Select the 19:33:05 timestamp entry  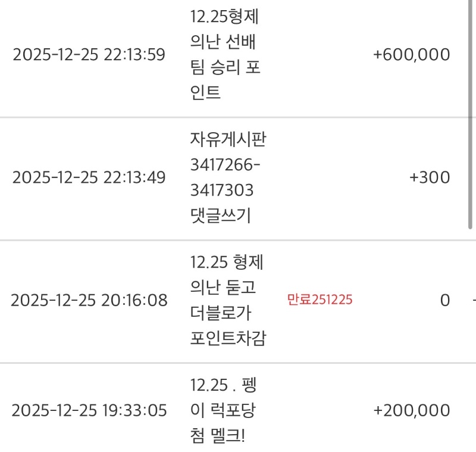pyautogui.click(x=89, y=410)
